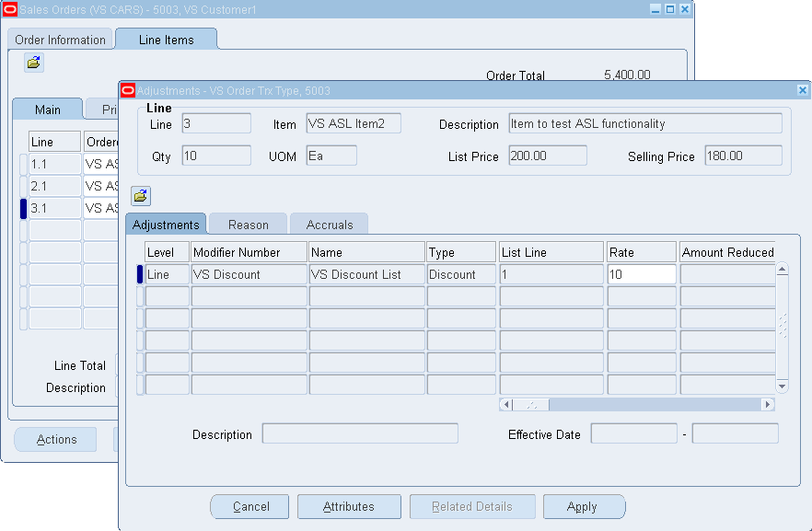
Task: Switch to the Line Items tab
Action: click(166, 39)
